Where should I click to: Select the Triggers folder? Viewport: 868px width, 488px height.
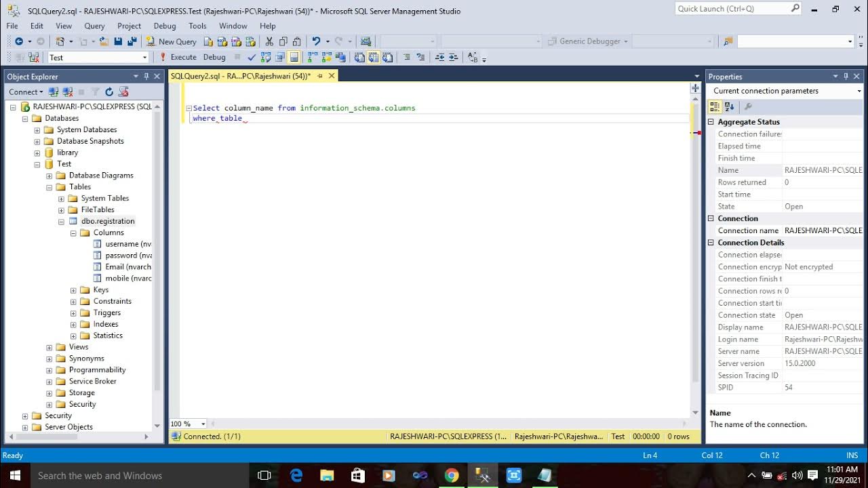[107, 312]
